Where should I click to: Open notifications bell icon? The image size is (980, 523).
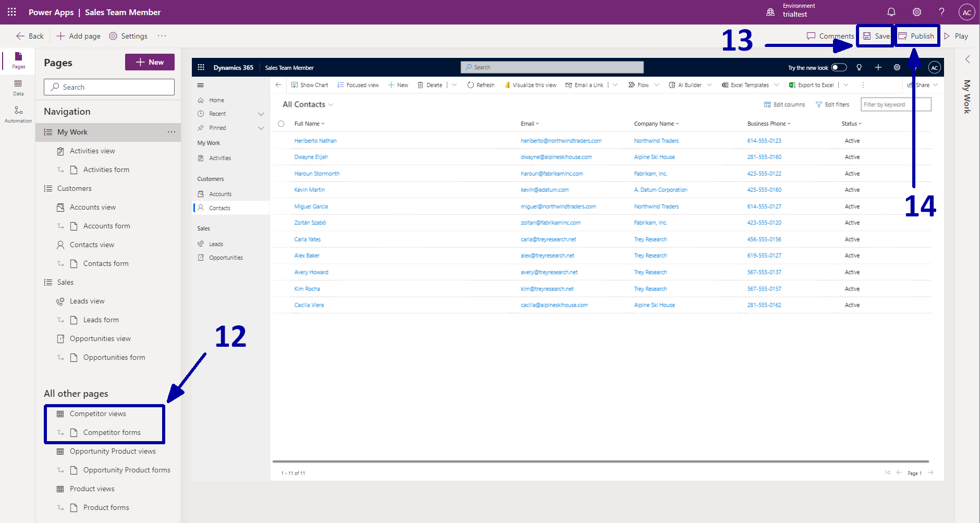(891, 12)
